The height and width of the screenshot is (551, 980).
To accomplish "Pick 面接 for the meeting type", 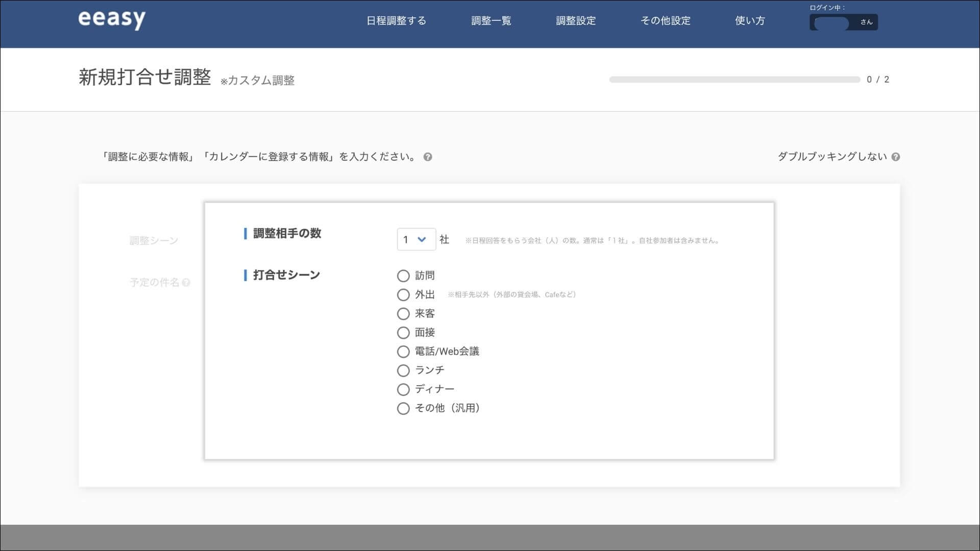I will click(x=403, y=332).
